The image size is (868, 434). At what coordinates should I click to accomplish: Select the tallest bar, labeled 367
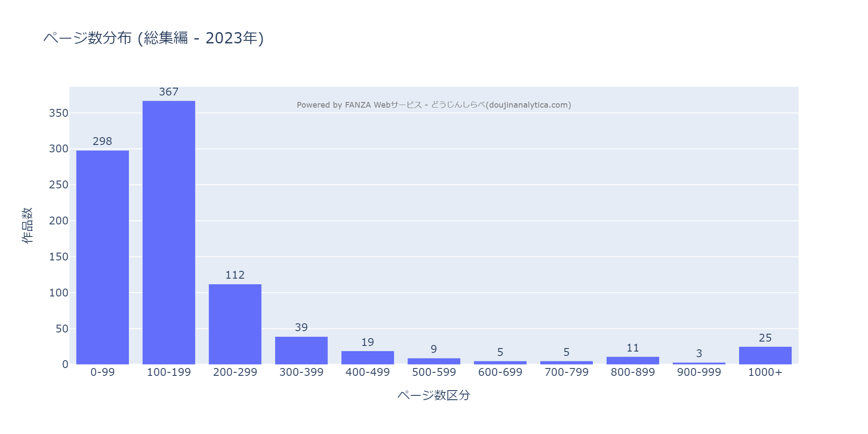tap(169, 232)
